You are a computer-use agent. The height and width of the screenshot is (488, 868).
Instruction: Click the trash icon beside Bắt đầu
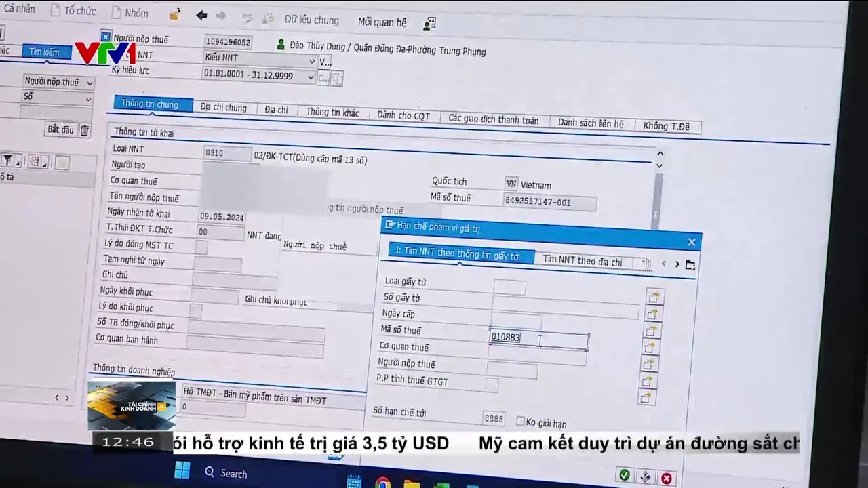[x=85, y=131]
